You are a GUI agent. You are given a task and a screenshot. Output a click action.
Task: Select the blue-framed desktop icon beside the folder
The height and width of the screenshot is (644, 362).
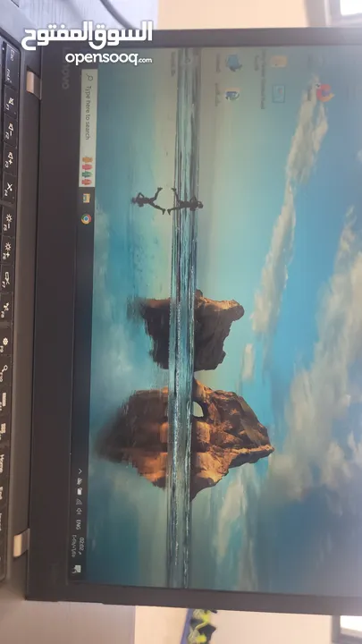click(x=279, y=94)
